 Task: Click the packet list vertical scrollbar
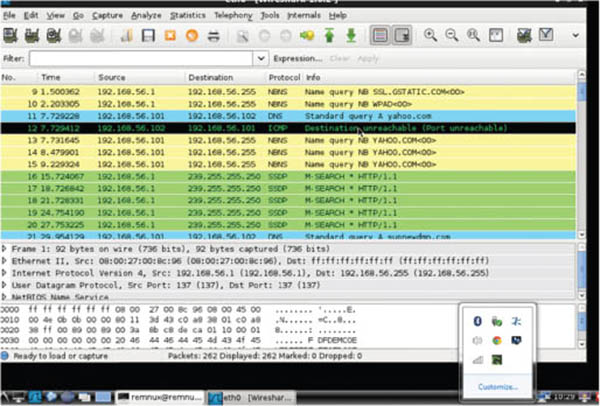[x=581, y=155]
